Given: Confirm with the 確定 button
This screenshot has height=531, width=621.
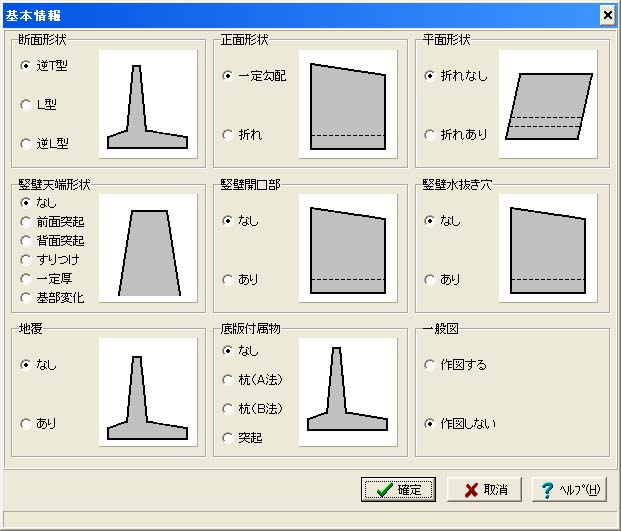Looking at the screenshot, I should (398, 490).
